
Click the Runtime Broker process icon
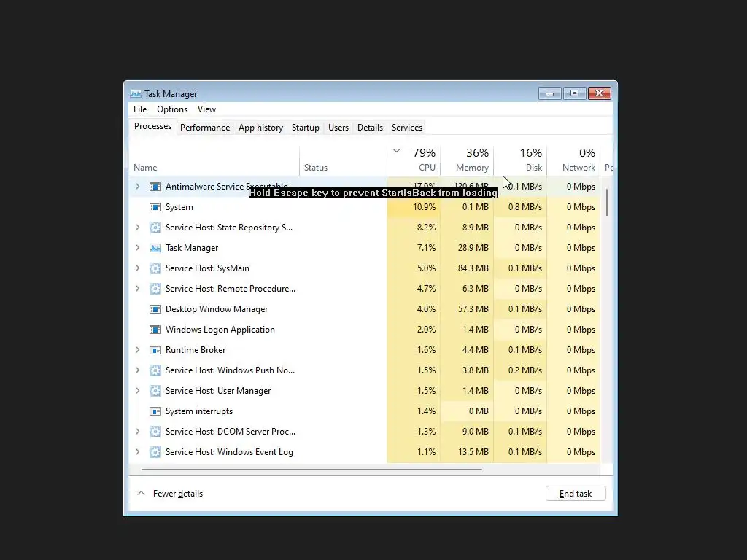(x=155, y=350)
